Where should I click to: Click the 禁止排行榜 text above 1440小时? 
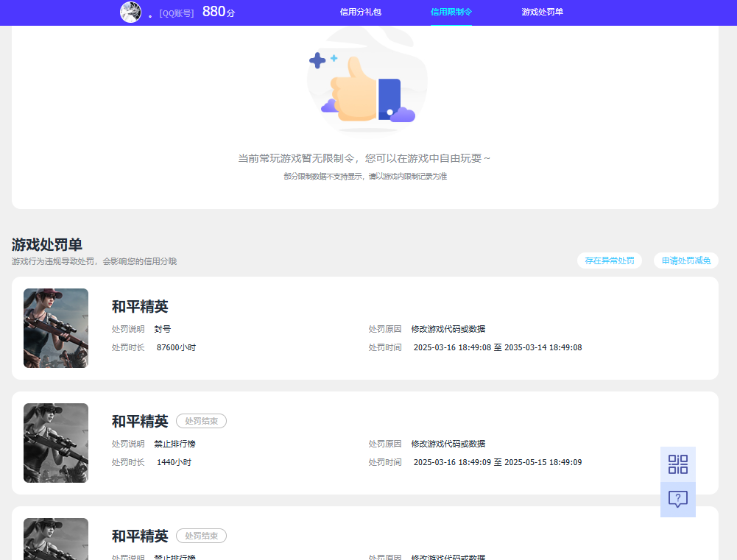click(x=174, y=444)
